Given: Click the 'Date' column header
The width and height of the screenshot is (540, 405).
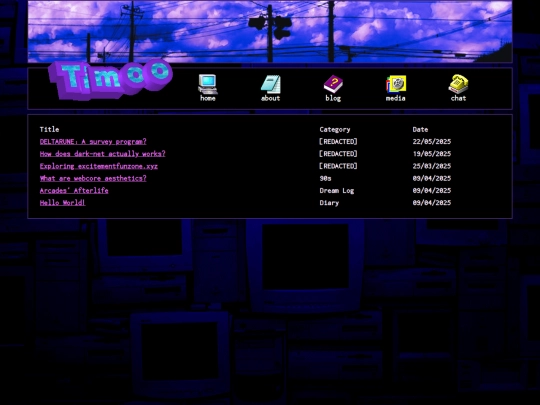Looking at the screenshot, I should (420, 129).
